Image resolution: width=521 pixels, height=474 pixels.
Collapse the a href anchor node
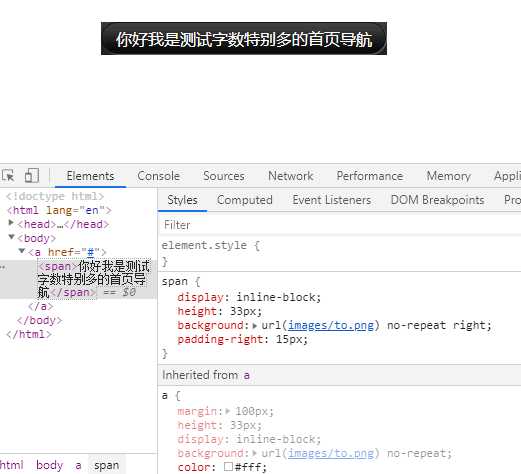[x=22, y=251]
